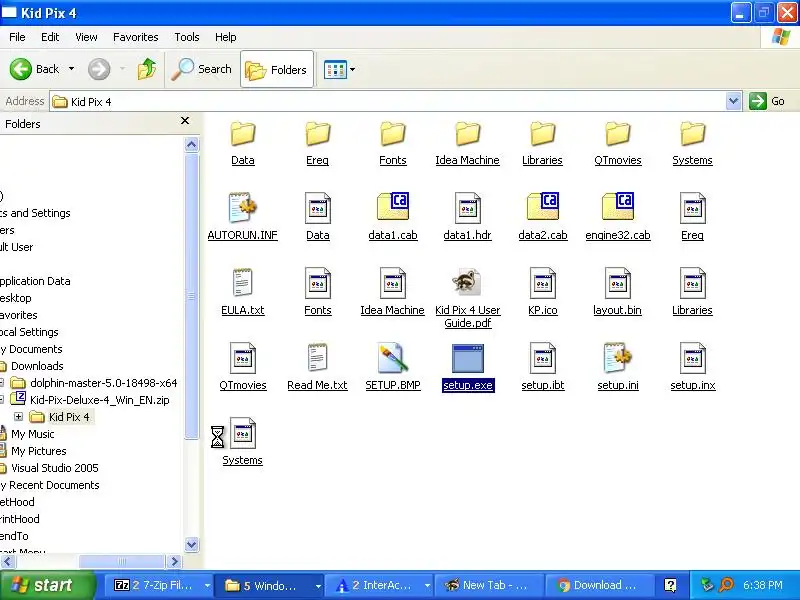Select the data1.hdr file icon
The image size is (800, 600).
click(x=467, y=208)
